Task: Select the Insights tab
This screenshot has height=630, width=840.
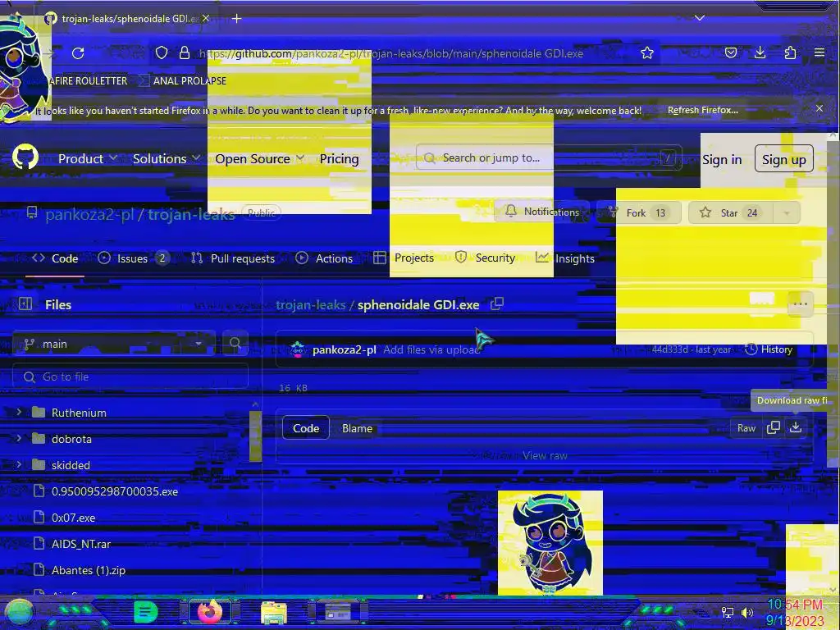Action: click(x=565, y=258)
